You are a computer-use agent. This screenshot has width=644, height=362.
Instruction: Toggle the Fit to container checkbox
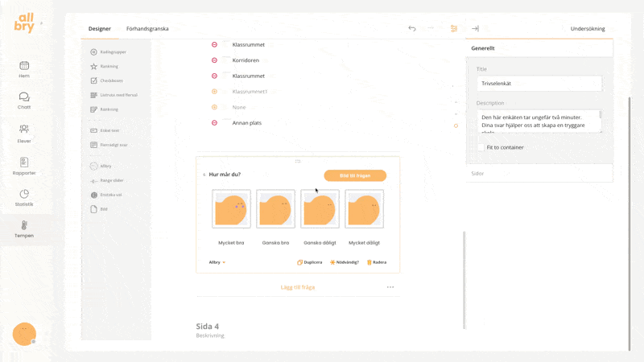481,147
